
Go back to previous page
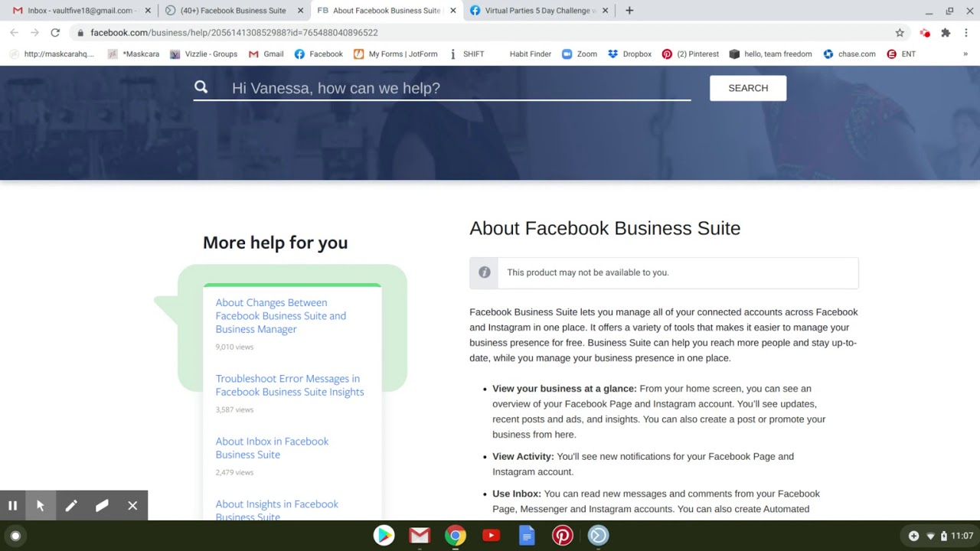[14, 33]
